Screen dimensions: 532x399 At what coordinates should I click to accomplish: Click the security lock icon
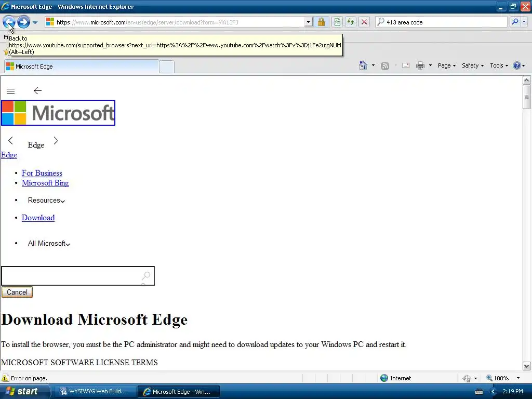tap(321, 22)
